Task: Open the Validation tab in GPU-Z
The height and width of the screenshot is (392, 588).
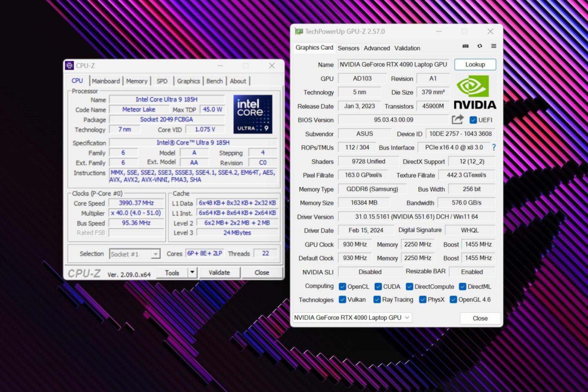Action: 407,48
